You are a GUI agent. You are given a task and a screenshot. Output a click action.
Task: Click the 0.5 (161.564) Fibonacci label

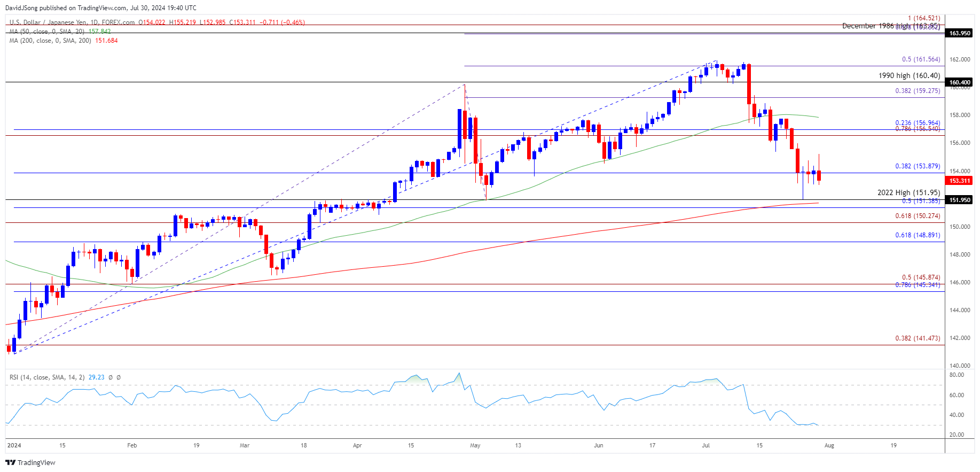(921, 60)
